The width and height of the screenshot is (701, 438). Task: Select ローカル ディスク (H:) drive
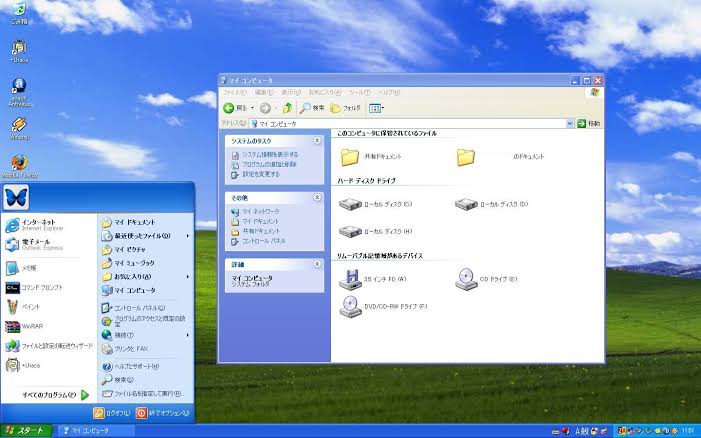(x=376, y=232)
